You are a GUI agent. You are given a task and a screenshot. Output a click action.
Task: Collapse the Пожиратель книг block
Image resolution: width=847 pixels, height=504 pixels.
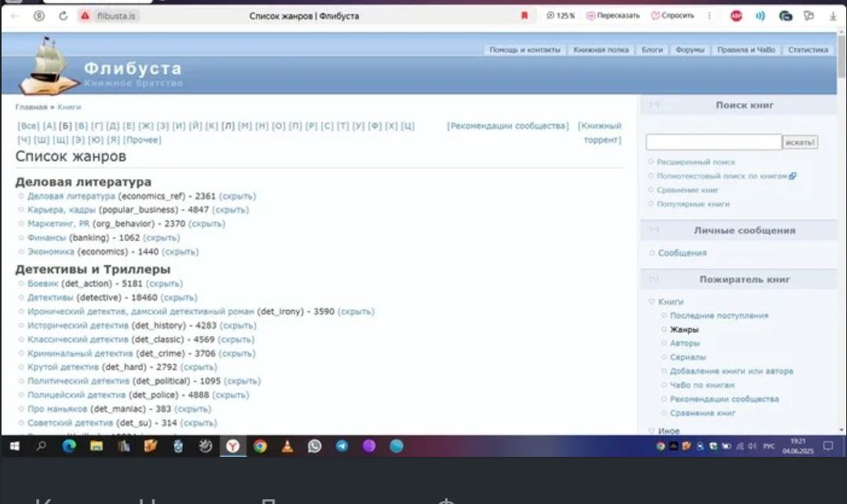coord(654,279)
